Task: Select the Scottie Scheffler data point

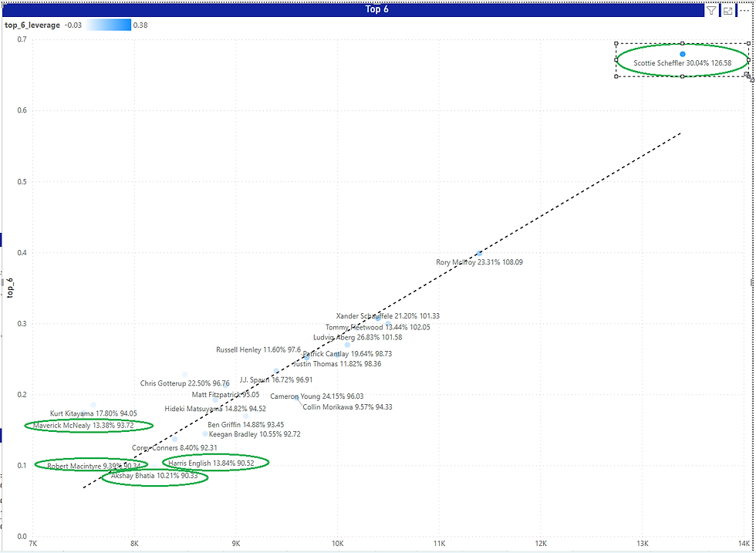Action: pos(682,54)
